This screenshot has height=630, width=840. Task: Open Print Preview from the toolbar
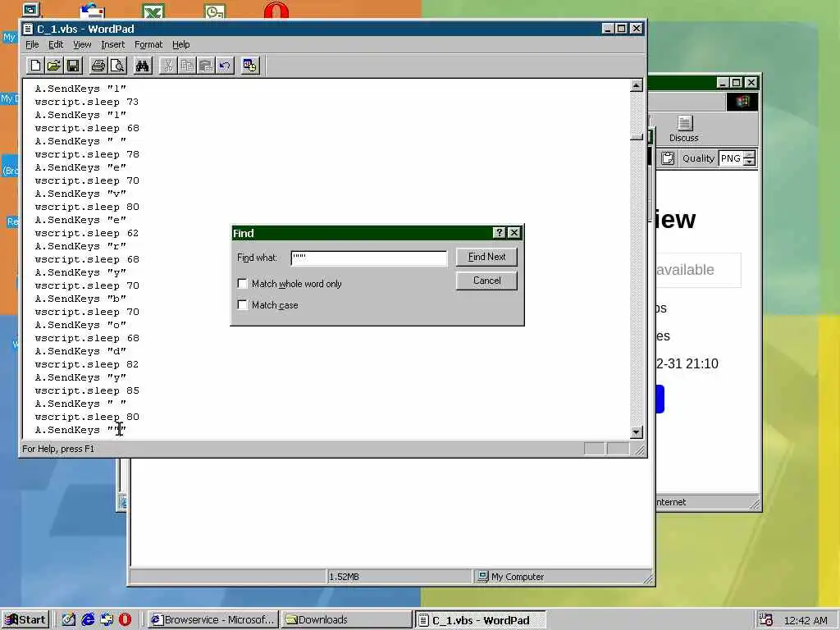(117, 66)
